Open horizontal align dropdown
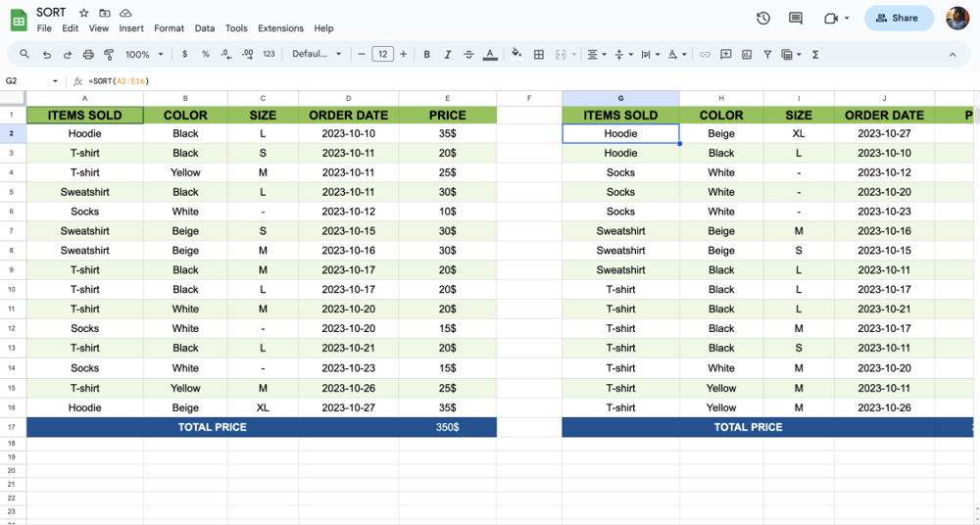Screen dimensions: 980x525 [x=596, y=55]
